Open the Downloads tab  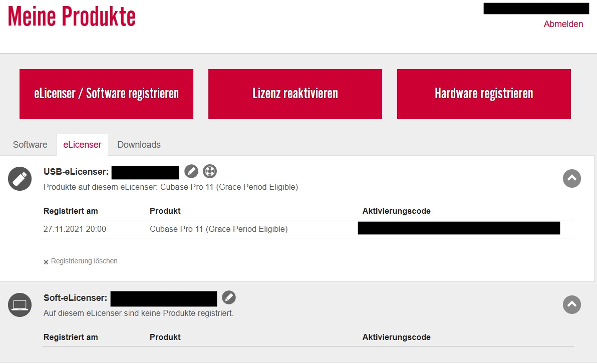pyautogui.click(x=139, y=145)
